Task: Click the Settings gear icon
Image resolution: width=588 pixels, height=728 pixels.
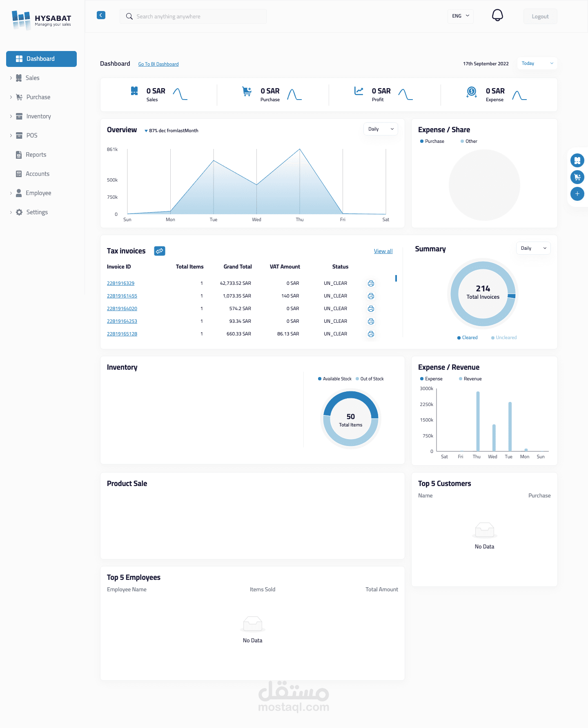Action: point(19,212)
